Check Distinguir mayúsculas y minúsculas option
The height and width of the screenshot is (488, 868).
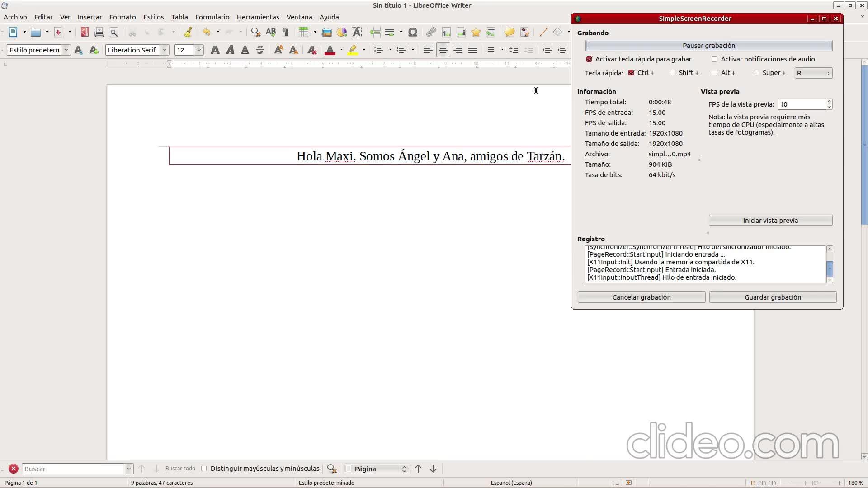[204, 469]
